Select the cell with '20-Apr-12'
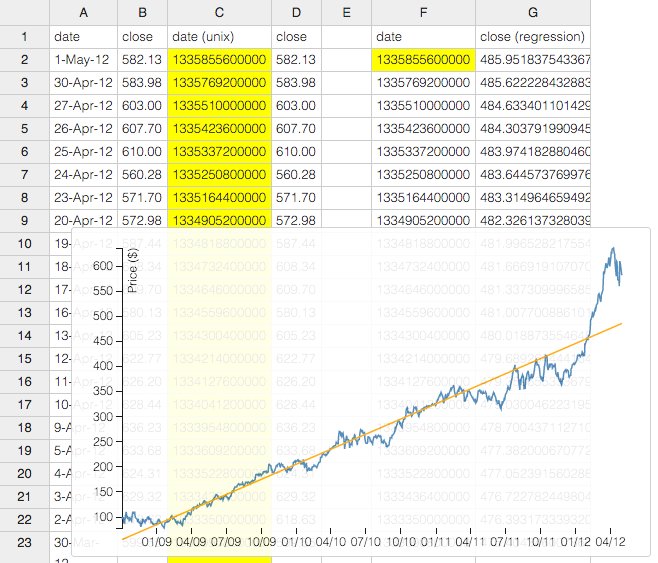658x563 pixels. click(x=84, y=220)
